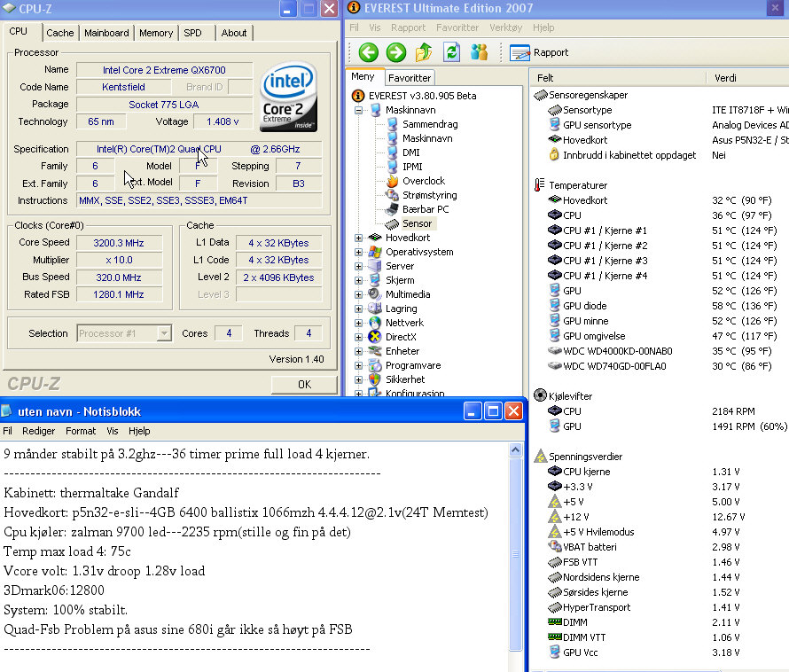Open the Memory tab in CPU-Z
This screenshot has height=672, width=789.
click(x=156, y=33)
